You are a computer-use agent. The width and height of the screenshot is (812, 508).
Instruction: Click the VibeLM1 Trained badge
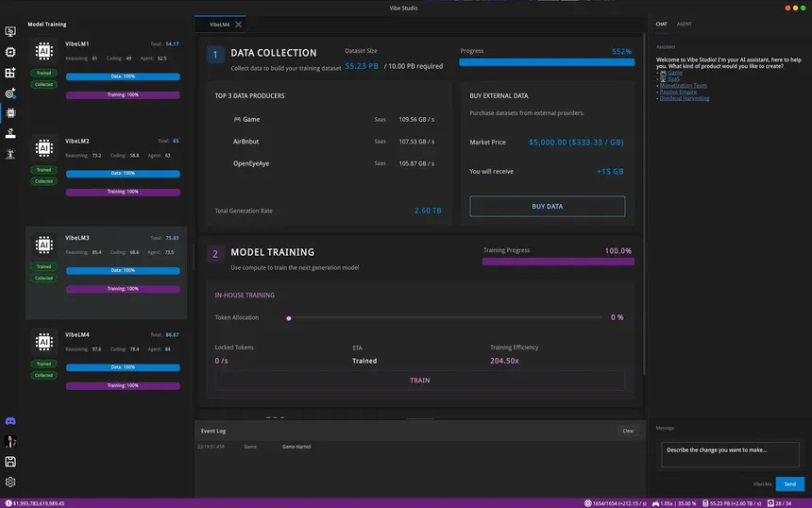[x=43, y=73]
